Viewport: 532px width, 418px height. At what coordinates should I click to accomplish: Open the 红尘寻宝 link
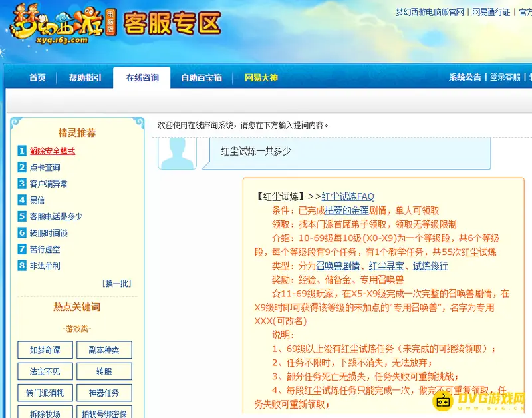(x=386, y=266)
